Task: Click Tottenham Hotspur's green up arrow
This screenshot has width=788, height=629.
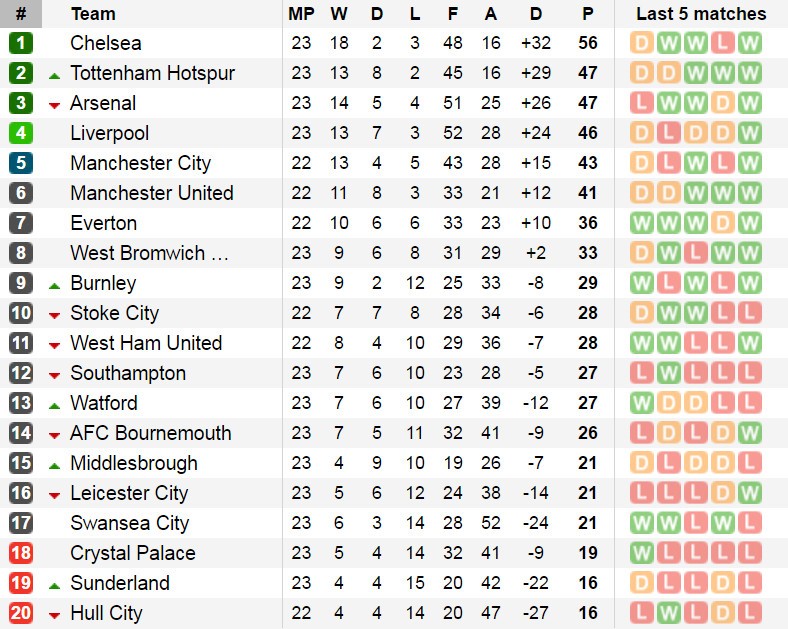Action: pyautogui.click(x=54, y=76)
